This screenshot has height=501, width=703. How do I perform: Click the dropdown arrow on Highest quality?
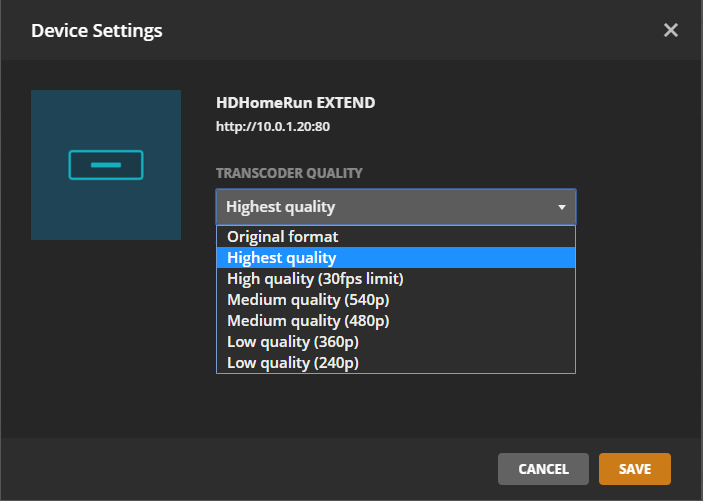[x=561, y=207]
